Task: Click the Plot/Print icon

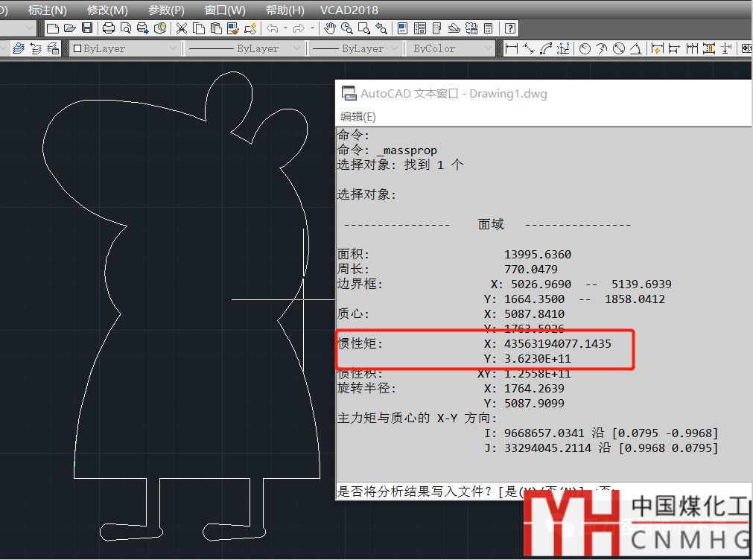Action: (x=109, y=28)
